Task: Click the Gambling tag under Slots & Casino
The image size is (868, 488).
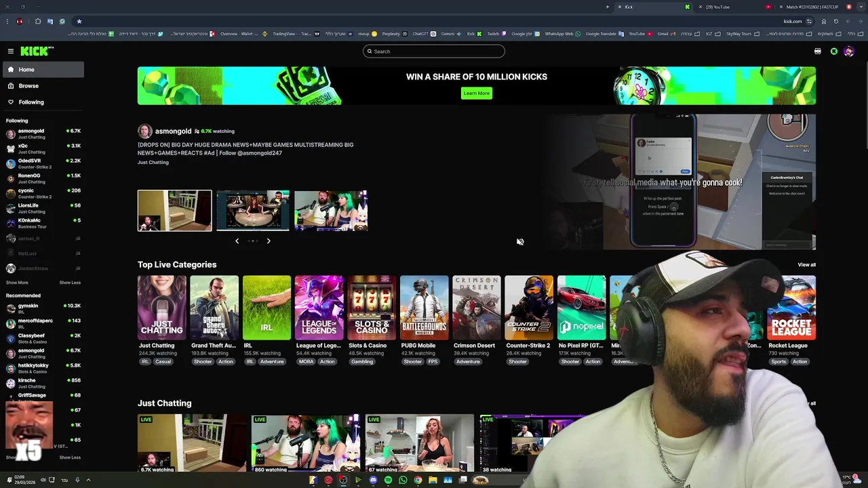Action: [362, 362]
